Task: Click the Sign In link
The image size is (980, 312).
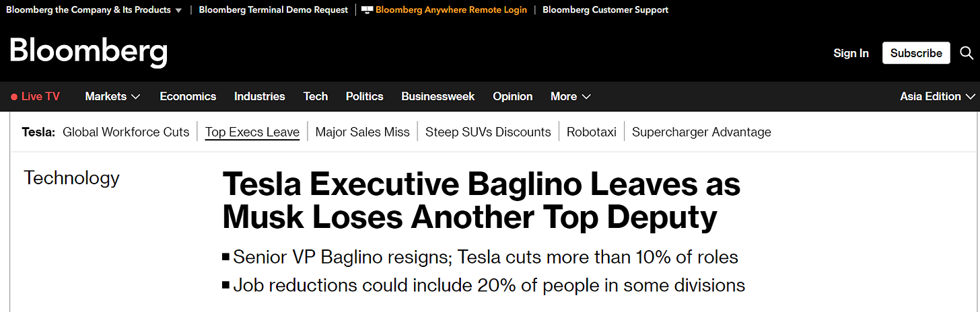Action: tap(851, 53)
